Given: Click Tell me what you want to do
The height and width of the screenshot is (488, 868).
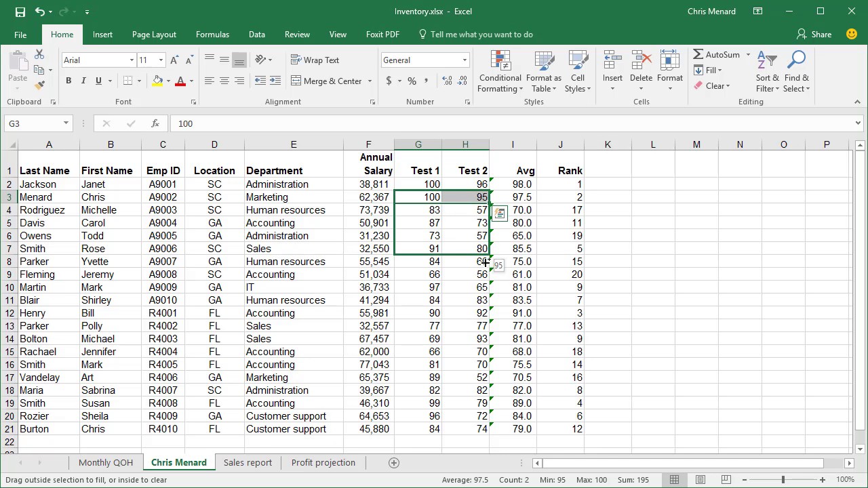Looking at the screenshot, I should 475,35.
